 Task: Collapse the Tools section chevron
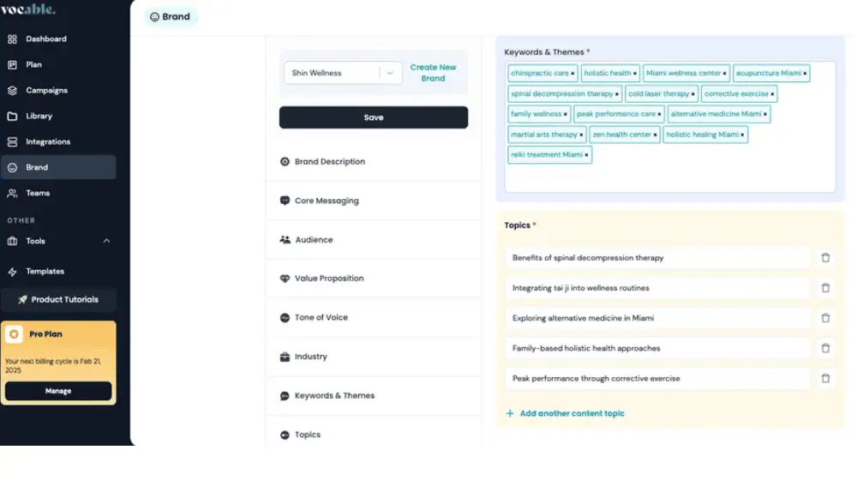pyautogui.click(x=106, y=242)
